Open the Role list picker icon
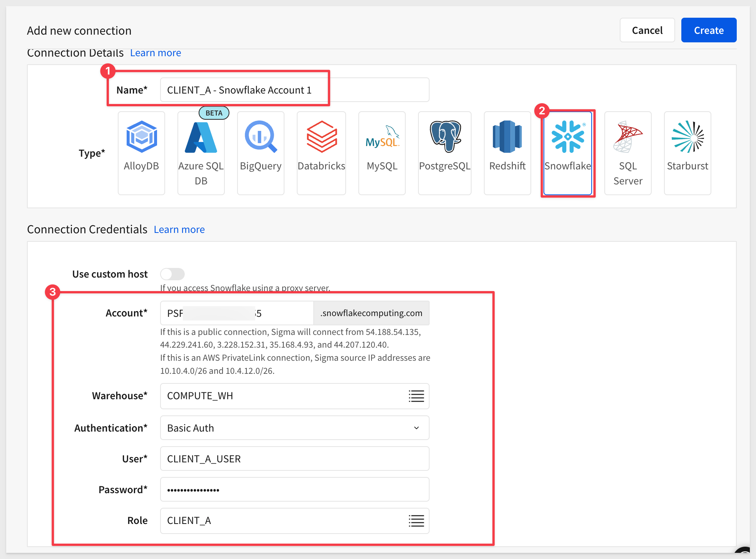Viewport: 756px width, 559px height. tap(416, 521)
